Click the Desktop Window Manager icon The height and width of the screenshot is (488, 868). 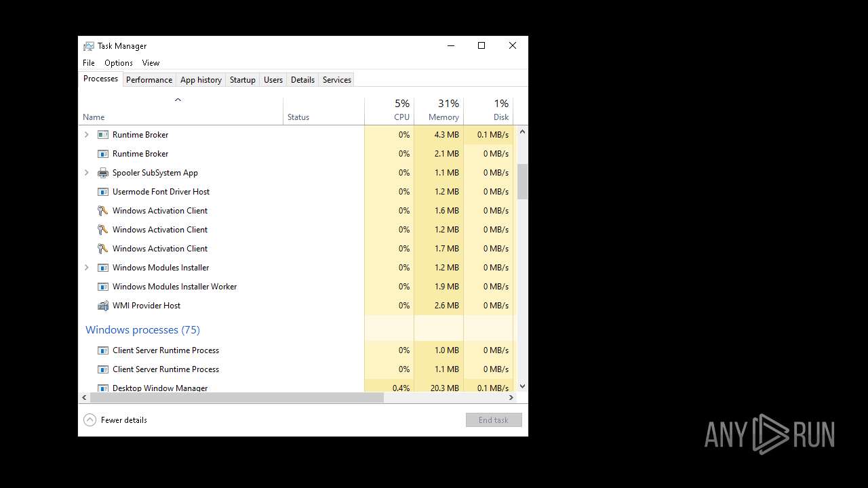[103, 388]
